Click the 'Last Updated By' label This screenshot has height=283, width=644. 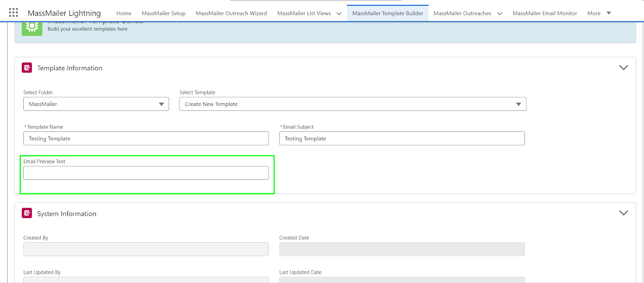click(x=42, y=272)
